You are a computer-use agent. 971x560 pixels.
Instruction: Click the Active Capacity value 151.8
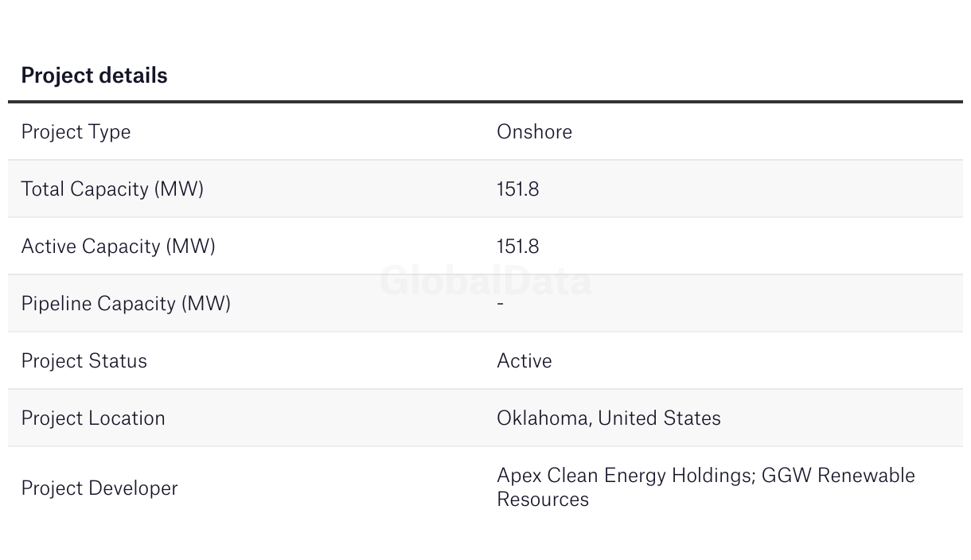pos(518,247)
